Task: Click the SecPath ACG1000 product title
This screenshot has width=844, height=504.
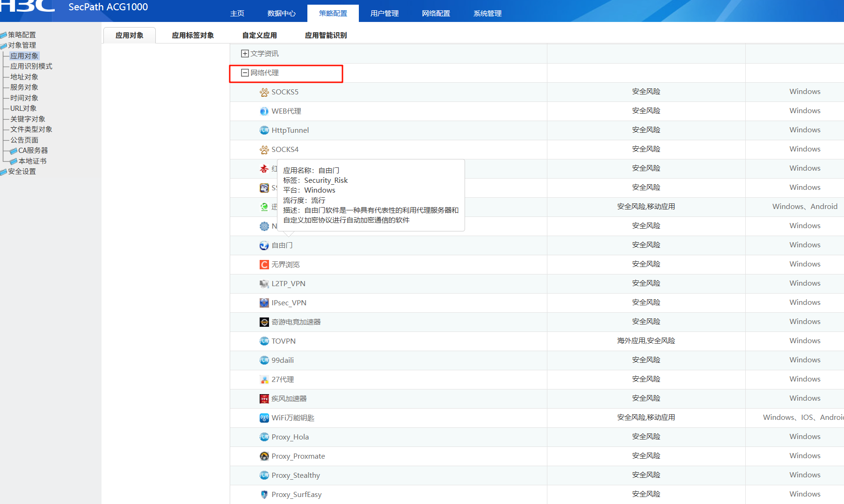Action: [x=108, y=7]
